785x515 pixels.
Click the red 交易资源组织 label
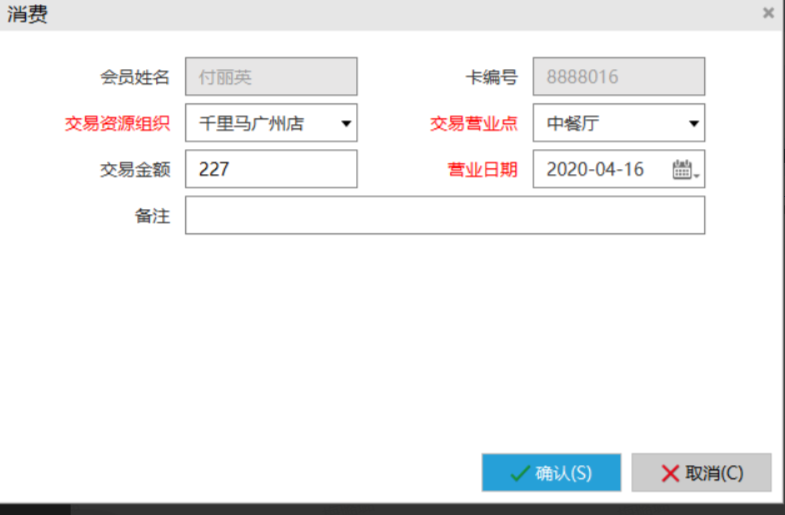click(117, 123)
